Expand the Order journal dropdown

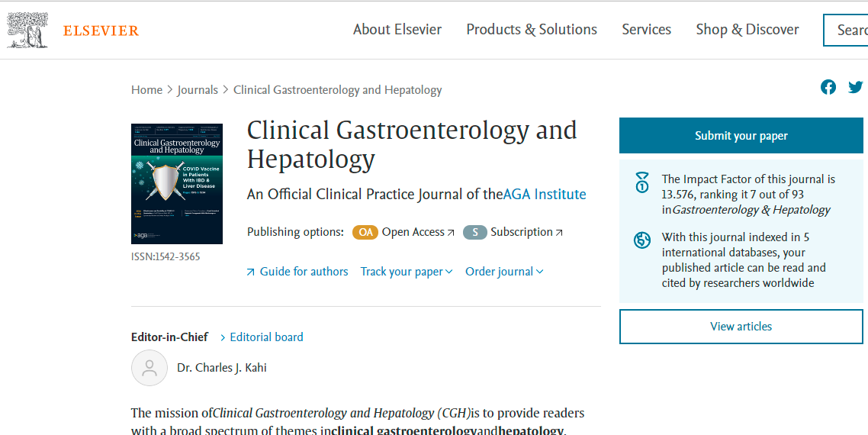504,272
